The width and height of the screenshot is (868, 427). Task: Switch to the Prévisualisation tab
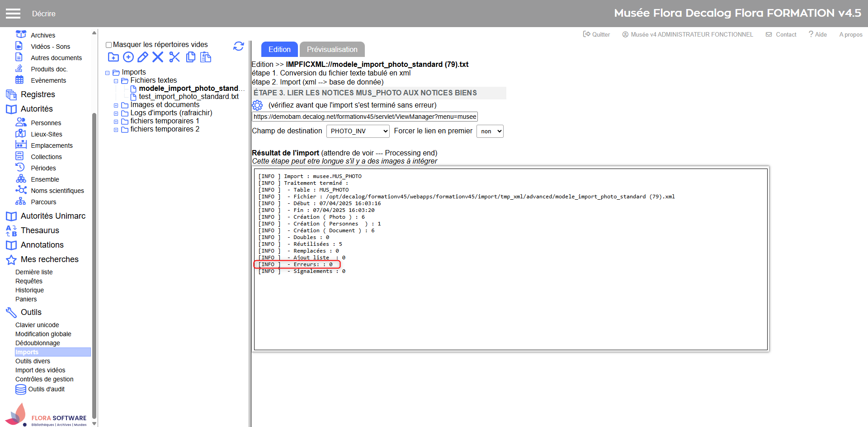click(x=332, y=49)
